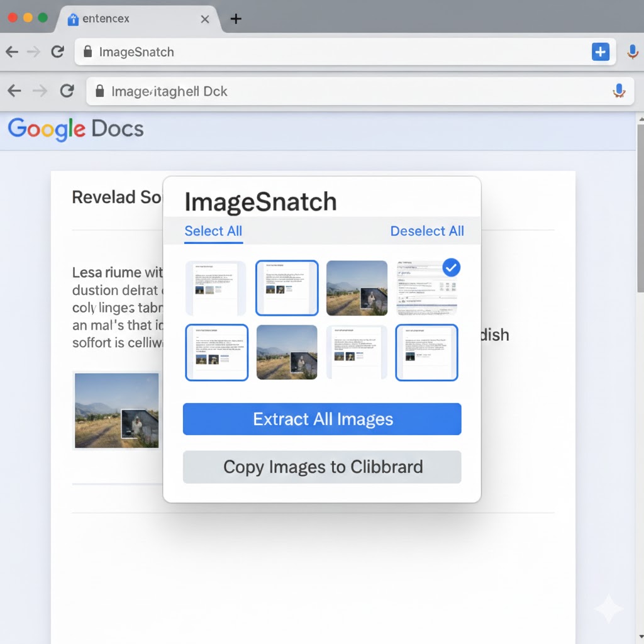Click Copy Images to Clipboard
The width and height of the screenshot is (644, 644).
pyautogui.click(x=321, y=467)
